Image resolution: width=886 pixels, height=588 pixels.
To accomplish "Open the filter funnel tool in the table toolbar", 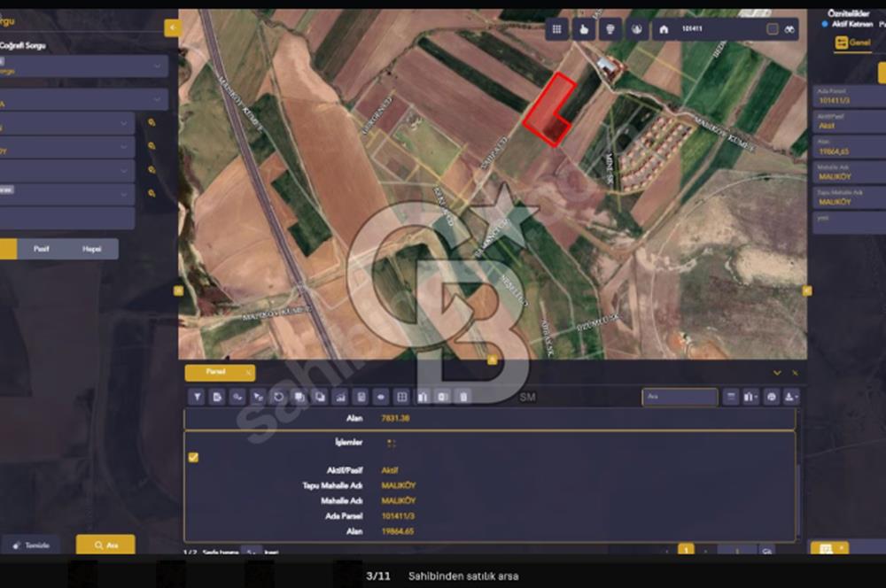I will tap(198, 397).
